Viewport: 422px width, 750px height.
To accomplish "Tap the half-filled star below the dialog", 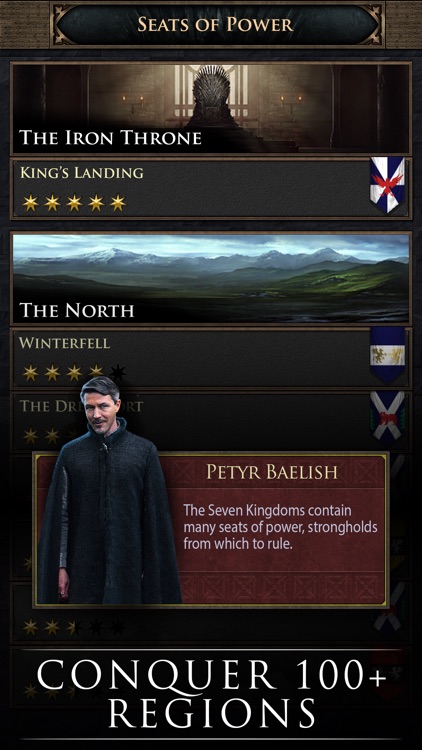I will pyautogui.click(x=74, y=626).
